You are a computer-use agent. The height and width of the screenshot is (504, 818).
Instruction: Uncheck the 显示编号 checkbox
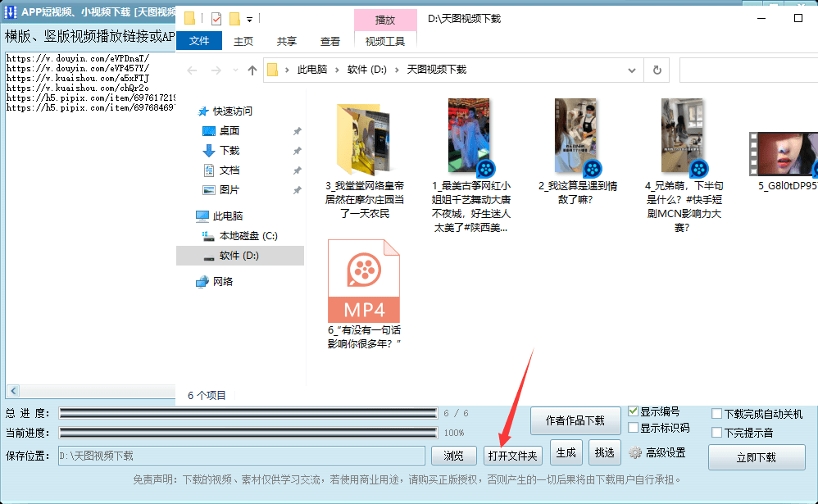tap(634, 411)
